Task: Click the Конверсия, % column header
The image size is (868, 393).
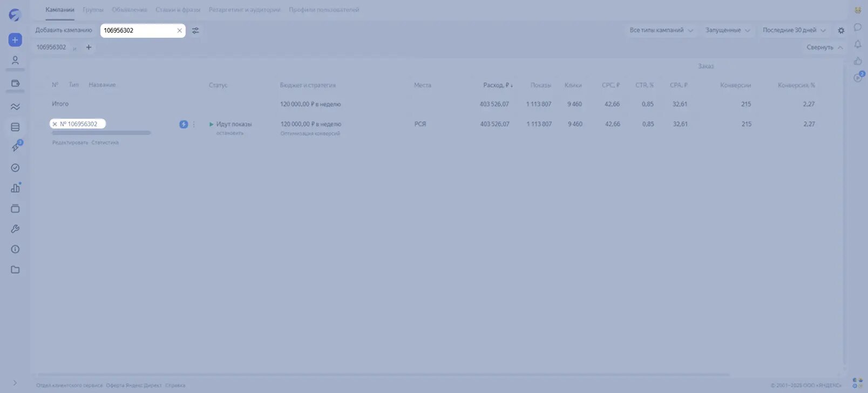Action: [796, 85]
